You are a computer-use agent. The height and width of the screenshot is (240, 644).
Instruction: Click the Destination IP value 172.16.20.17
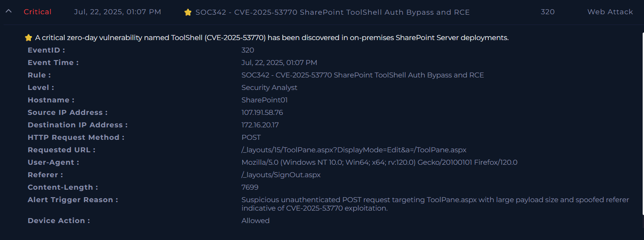tap(260, 125)
